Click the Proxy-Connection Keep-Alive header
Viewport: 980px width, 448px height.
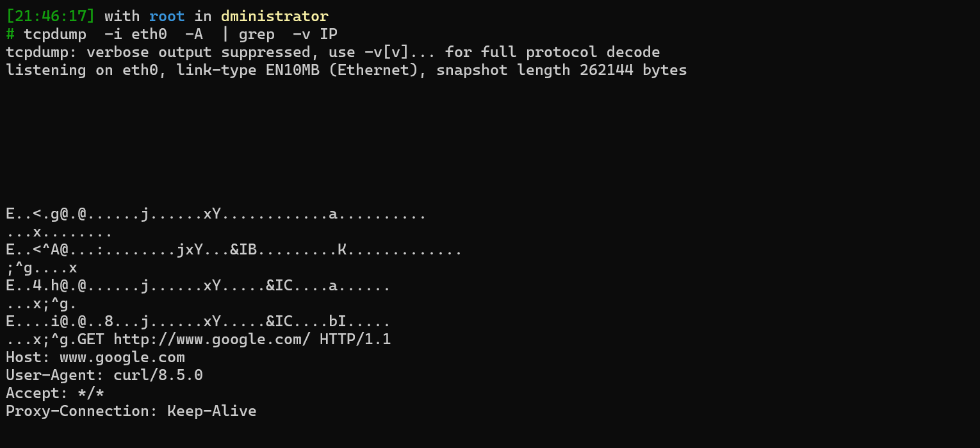131,411
